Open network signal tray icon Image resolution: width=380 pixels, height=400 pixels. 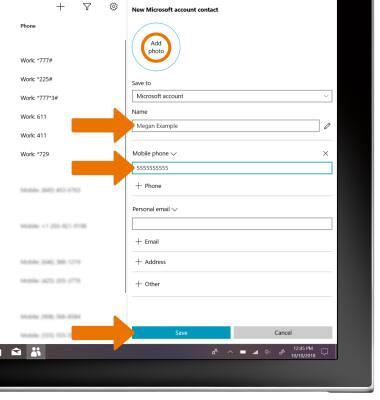click(x=255, y=352)
